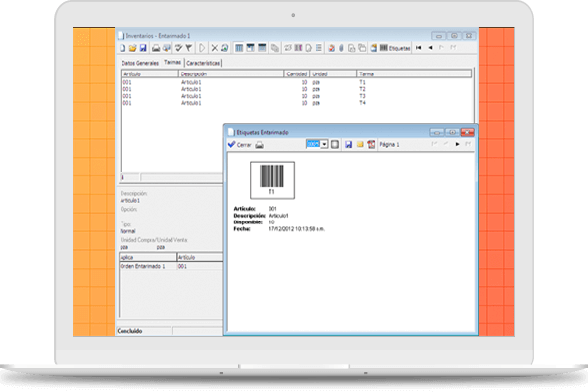Click the full page view icon beside zoom
The image size is (588, 392).
[x=335, y=144]
